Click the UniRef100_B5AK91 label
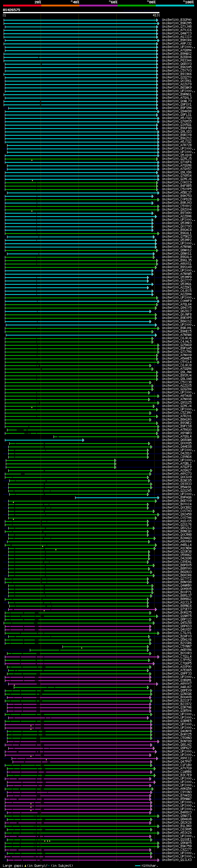 point(177,487)
